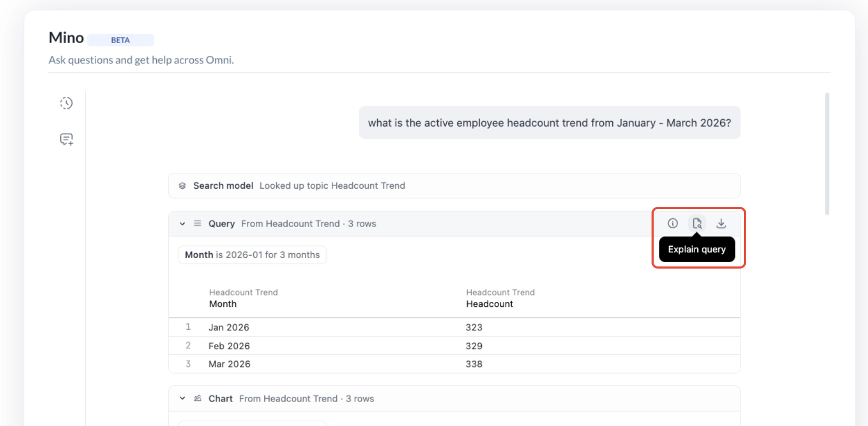Click the Query block list icon
The width and height of the screenshot is (868, 426).
coord(197,223)
